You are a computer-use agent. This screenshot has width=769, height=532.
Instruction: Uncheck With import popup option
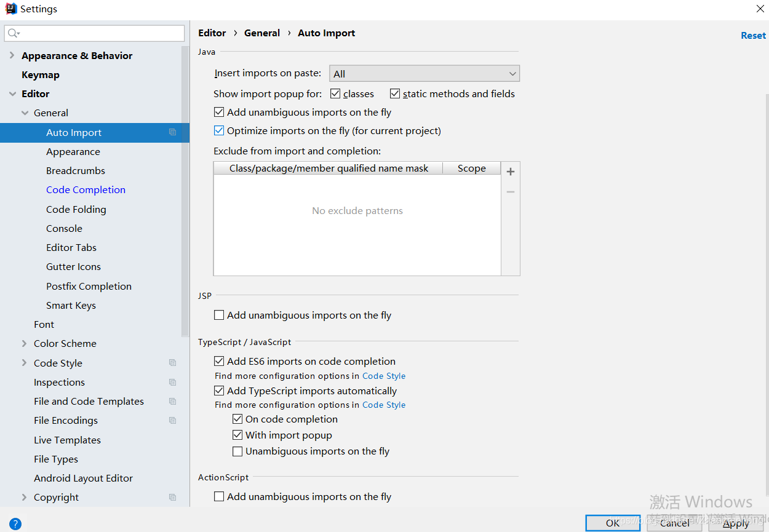(x=237, y=435)
